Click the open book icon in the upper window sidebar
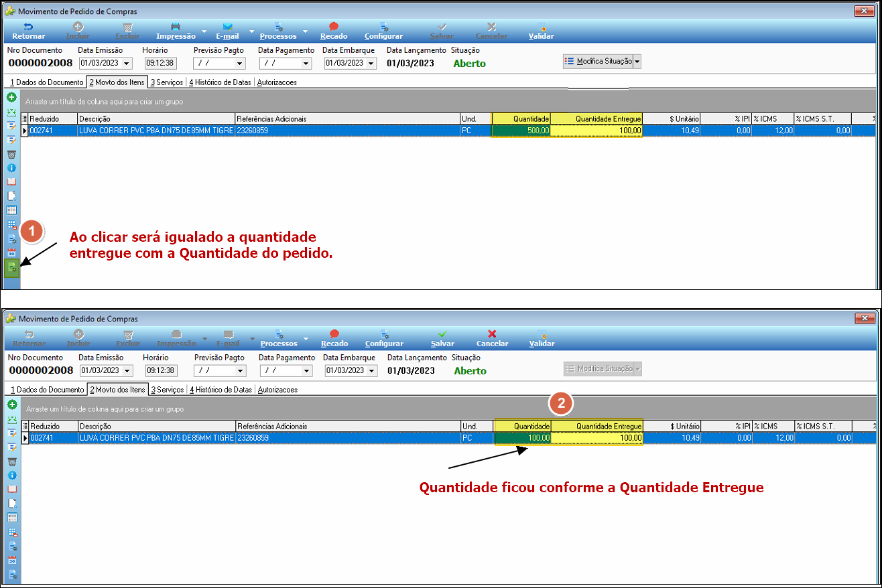This screenshot has width=882, height=588. (11, 181)
